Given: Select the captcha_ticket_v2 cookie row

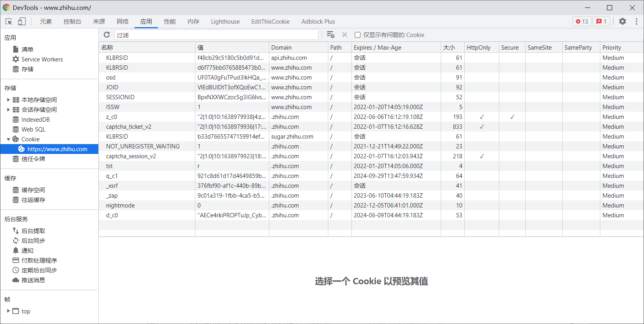Looking at the screenshot, I should 371,126.
